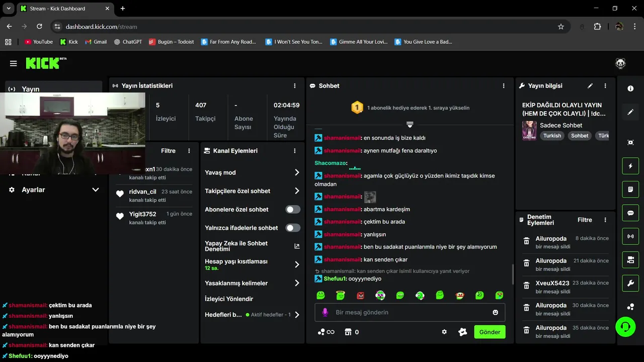Screen dimensions: 644x362
Task: Toggle the camera/media panel icon in sidebar
Action: [x=630, y=259]
